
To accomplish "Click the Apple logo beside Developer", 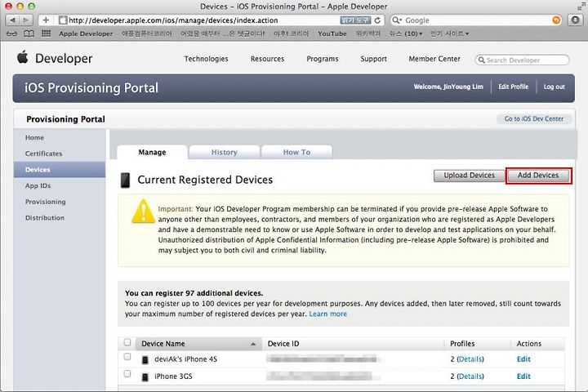I will click(x=23, y=56).
